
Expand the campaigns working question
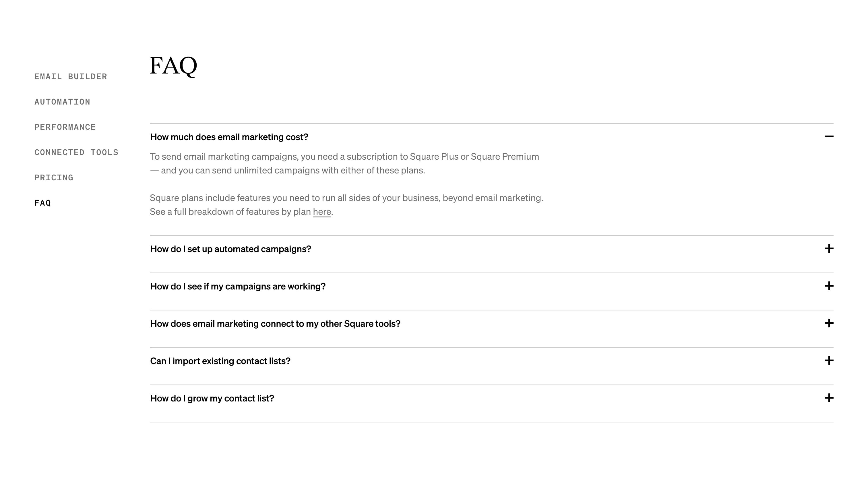tap(829, 286)
